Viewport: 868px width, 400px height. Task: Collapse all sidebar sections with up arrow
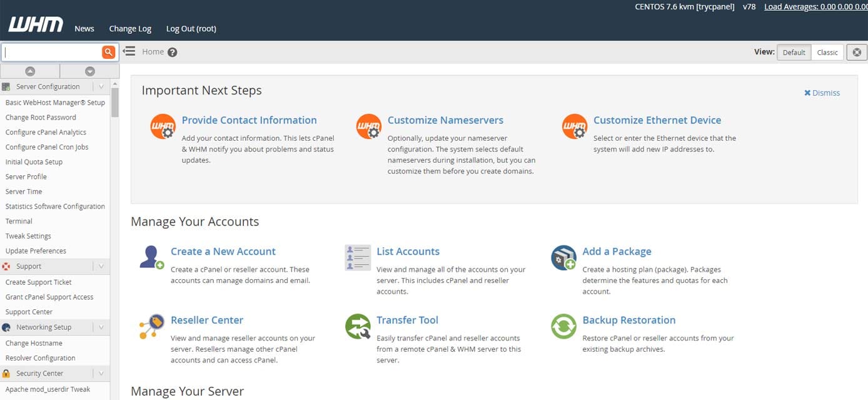(x=30, y=71)
